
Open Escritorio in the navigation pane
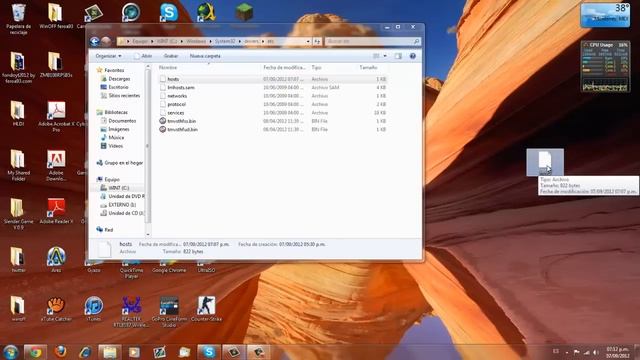pyautogui.click(x=118, y=87)
